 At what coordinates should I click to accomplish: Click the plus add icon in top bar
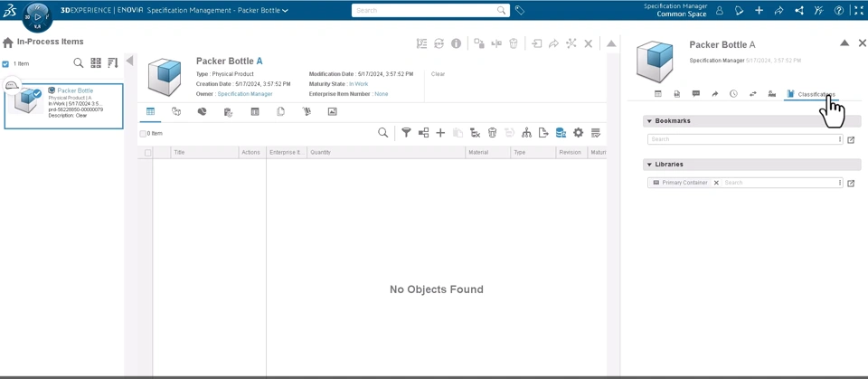[759, 10]
